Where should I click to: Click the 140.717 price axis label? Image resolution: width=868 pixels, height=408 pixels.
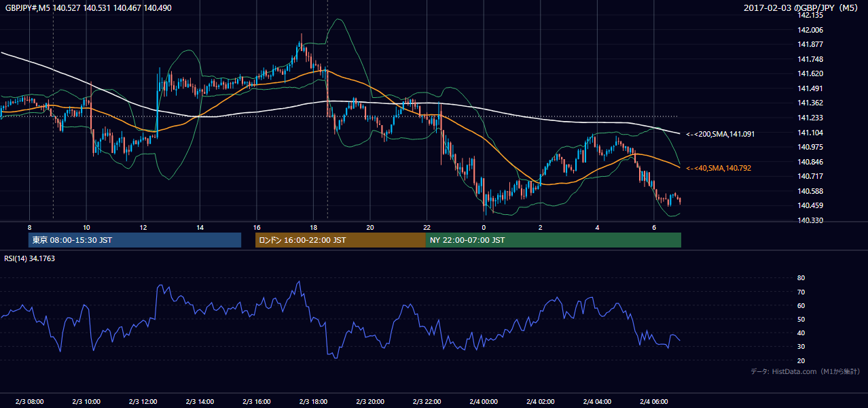pyautogui.click(x=810, y=176)
